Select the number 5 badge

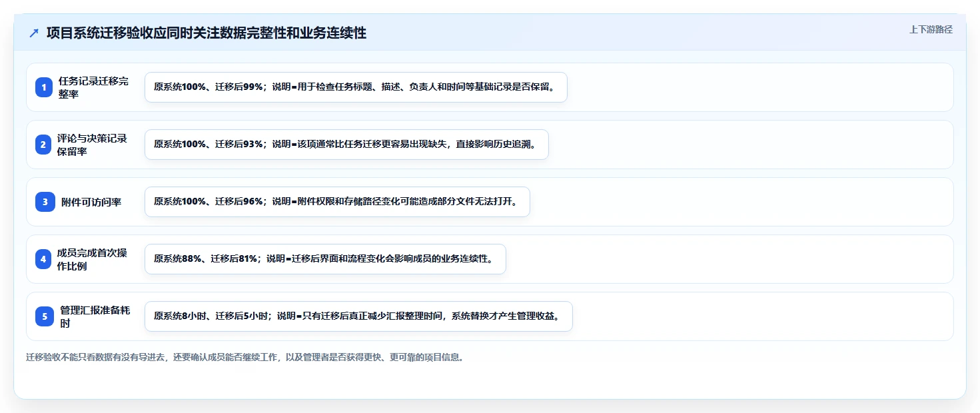pos(44,316)
